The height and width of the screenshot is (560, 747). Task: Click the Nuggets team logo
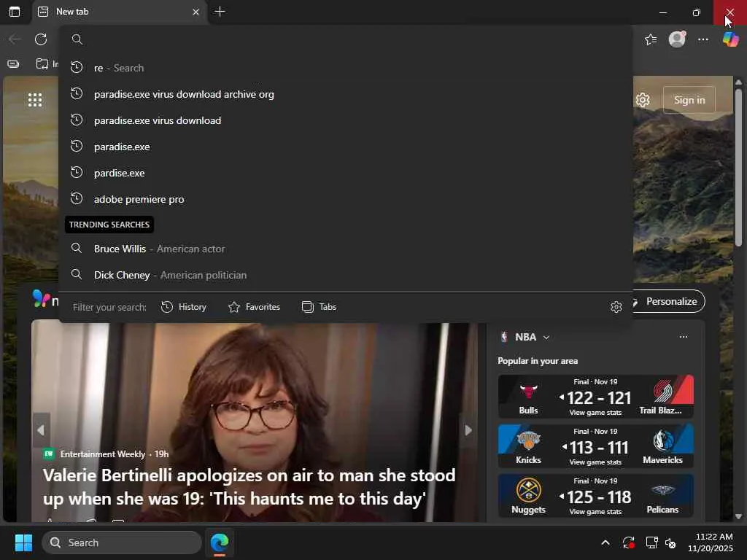(528, 491)
